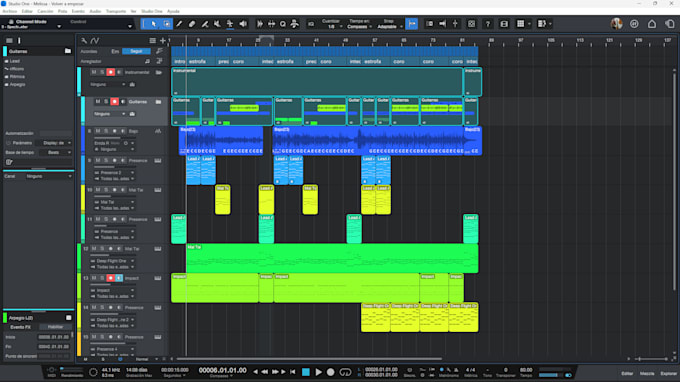Open the Guitarras folder icon in inspector
This screenshot has width=680, height=382.
[x=68, y=51]
